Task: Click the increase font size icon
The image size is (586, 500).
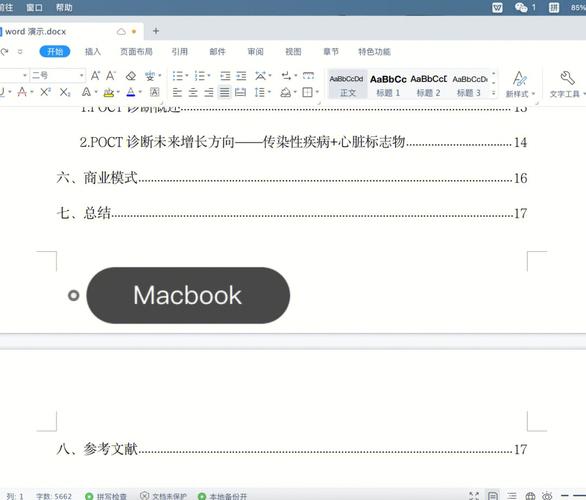Action: (95, 76)
